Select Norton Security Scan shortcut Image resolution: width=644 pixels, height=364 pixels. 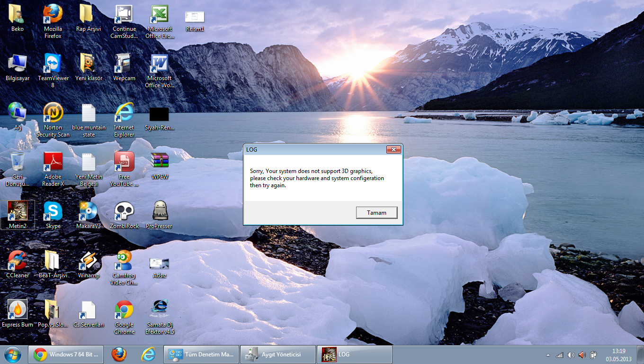pos(53,120)
